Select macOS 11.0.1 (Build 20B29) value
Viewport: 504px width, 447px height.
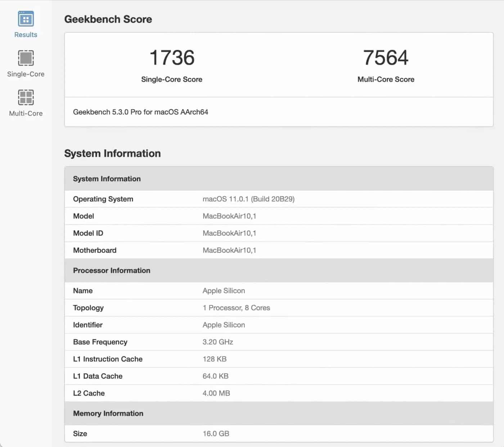coord(248,199)
